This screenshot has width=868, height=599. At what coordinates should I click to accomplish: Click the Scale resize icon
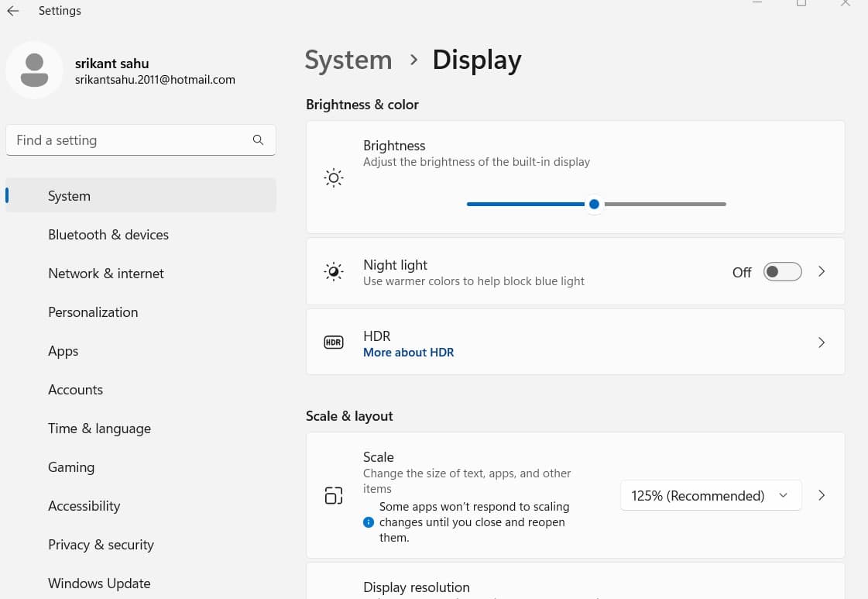tap(334, 495)
